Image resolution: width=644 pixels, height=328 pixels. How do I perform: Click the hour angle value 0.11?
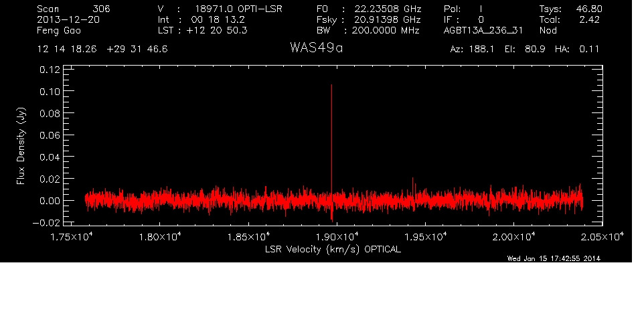589,50
